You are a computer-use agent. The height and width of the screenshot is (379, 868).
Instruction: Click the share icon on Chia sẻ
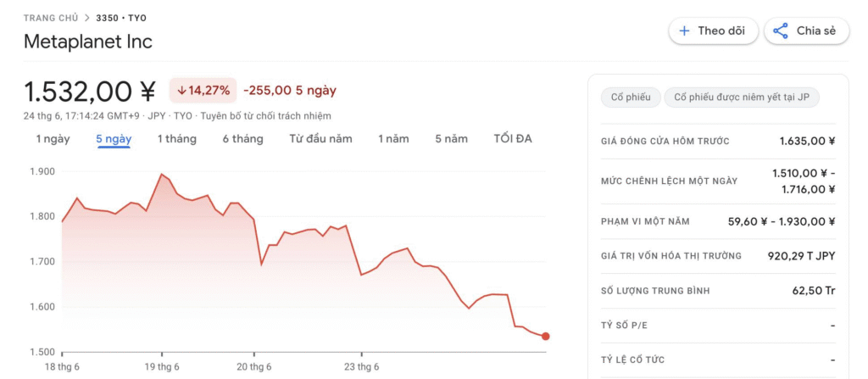coord(781,31)
